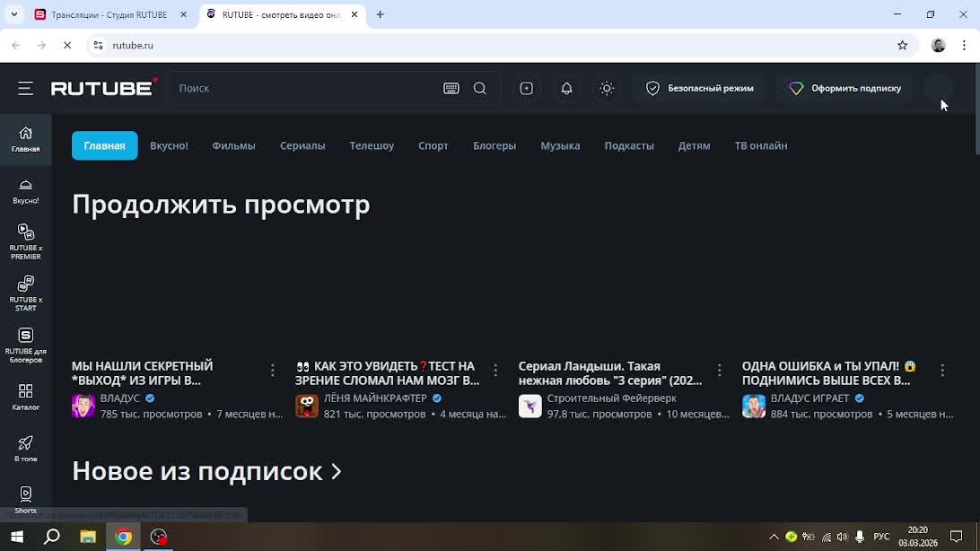Select the Подкасты category tab

click(629, 145)
